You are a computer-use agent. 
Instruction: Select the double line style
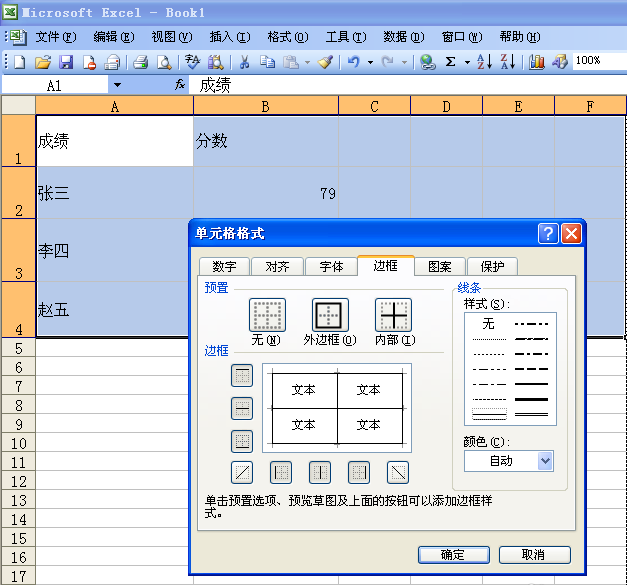tap(531, 414)
